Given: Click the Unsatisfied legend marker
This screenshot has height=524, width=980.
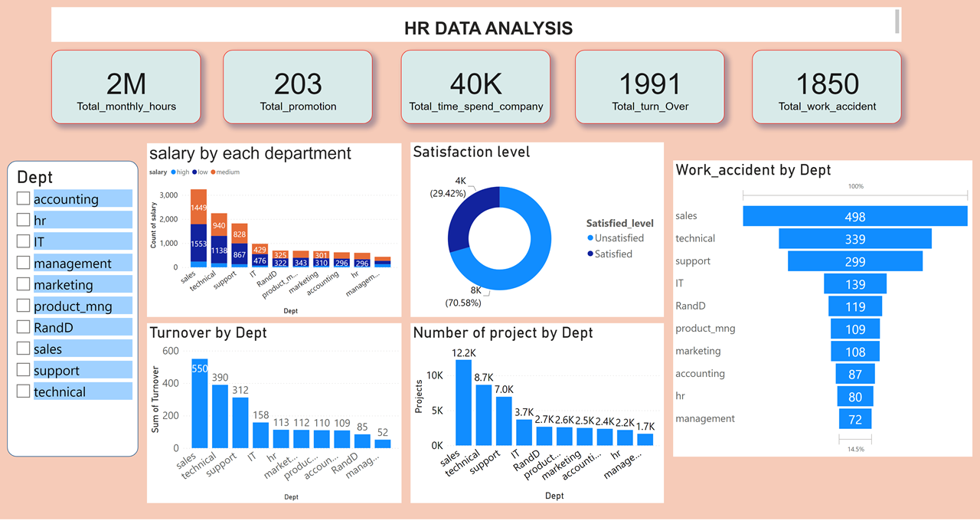Looking at the screenshot, I should (590, 238).
